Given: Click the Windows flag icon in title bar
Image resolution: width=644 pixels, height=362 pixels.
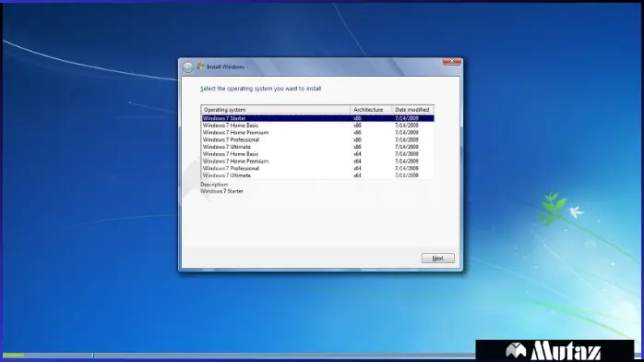Looking at the screenshot, I should [x=200, y=66].
